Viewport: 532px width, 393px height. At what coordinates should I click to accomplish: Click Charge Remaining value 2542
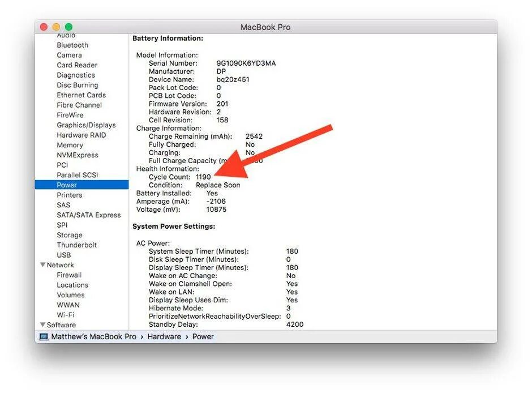254,136
